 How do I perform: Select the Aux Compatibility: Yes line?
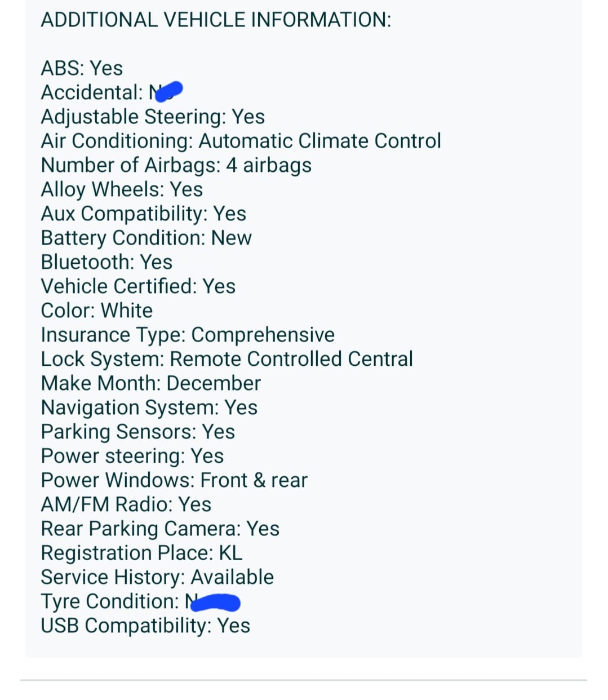click(x=144, y=214)
